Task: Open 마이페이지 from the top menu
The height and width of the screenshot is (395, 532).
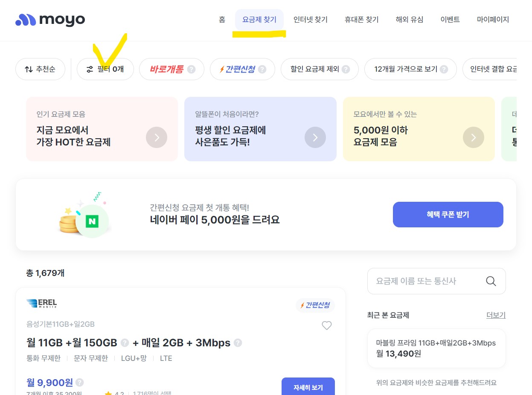Action: click(493, 19)
